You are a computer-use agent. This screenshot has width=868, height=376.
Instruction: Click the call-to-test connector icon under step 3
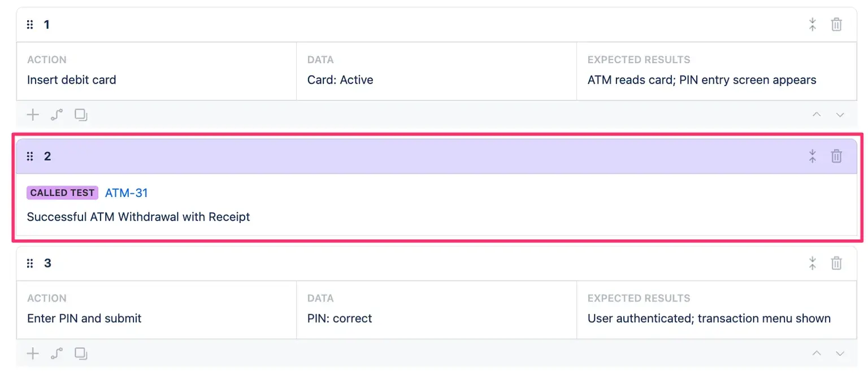[57, 353]
